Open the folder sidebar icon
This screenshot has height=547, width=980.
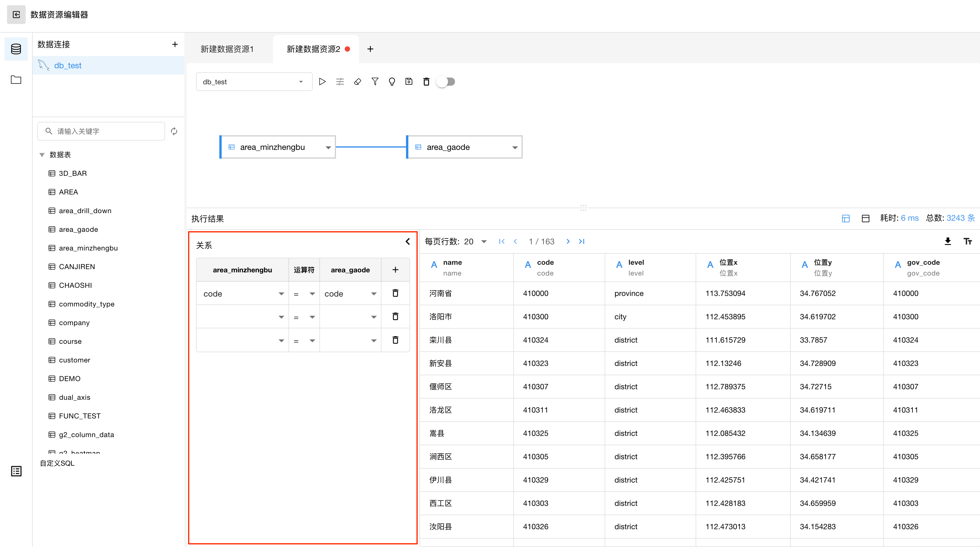tap(16, 80)
